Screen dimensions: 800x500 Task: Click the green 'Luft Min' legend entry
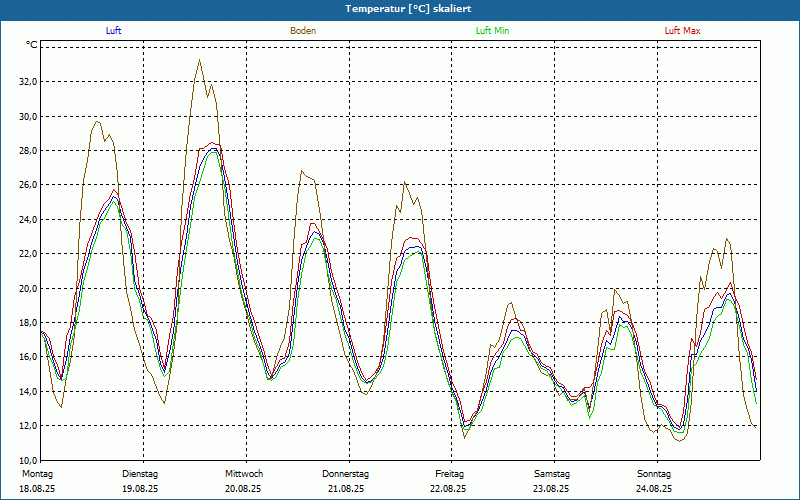[492, 31]
